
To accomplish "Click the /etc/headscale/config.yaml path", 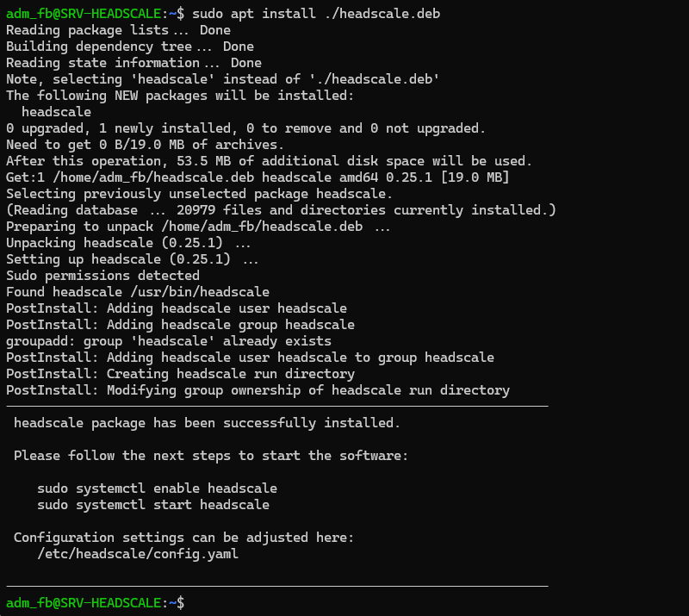I will coord(138,554).
